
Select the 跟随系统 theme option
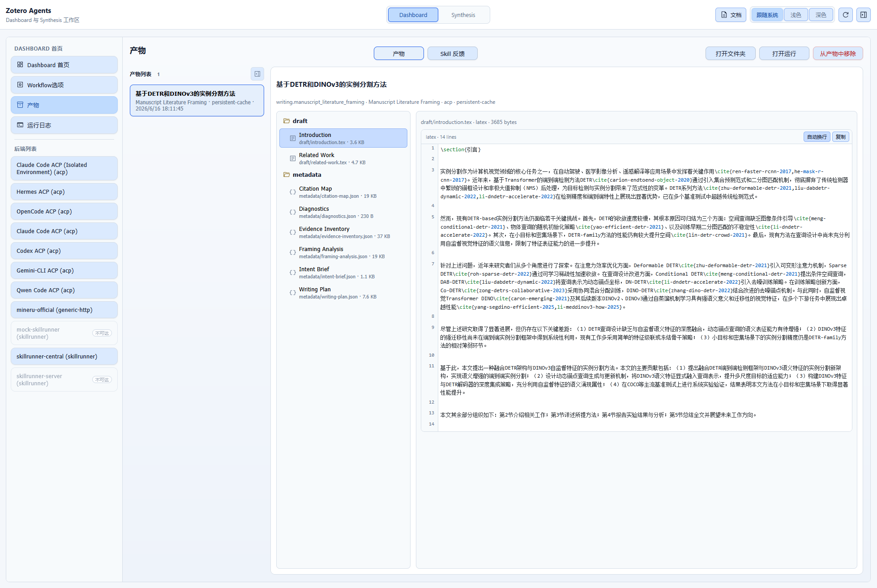tap(767, 15)
